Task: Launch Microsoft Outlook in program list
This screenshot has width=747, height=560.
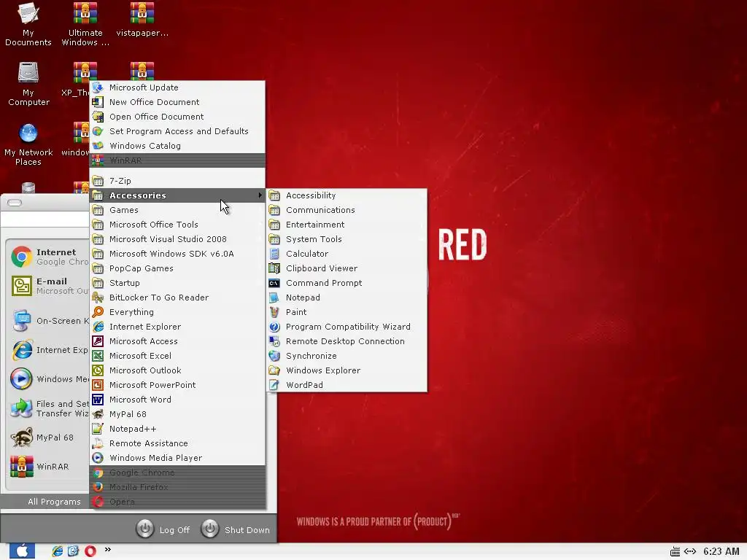Action: point(177,370)
